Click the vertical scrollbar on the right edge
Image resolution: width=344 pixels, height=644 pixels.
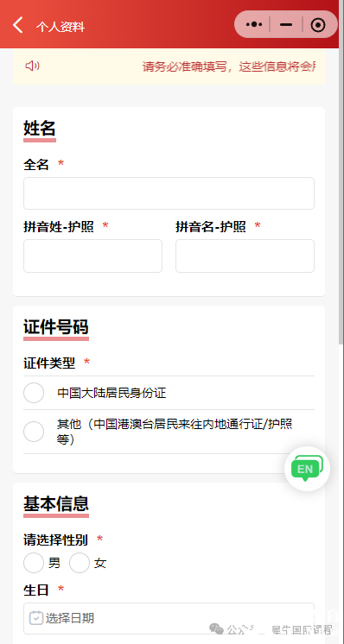[x=341, y=196]
